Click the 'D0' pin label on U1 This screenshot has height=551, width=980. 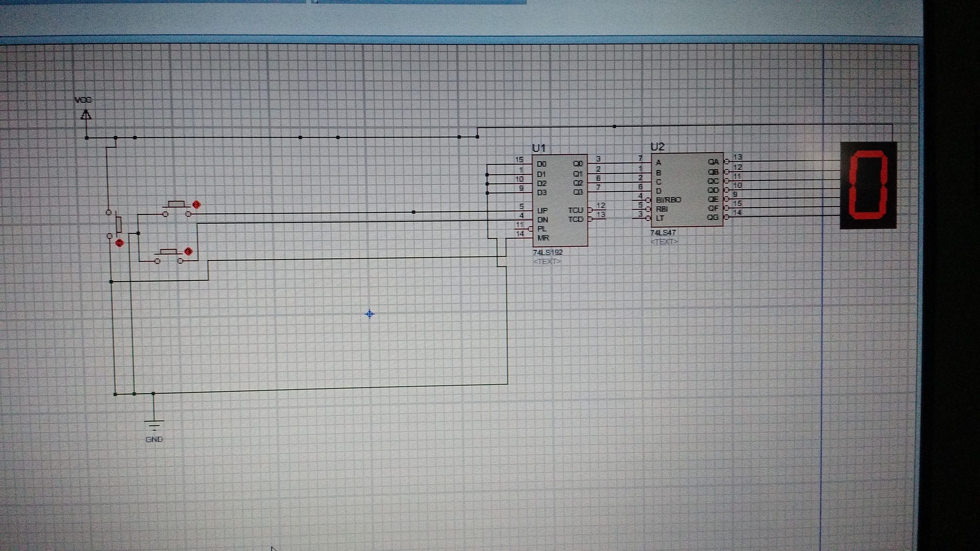pos(541,165)
